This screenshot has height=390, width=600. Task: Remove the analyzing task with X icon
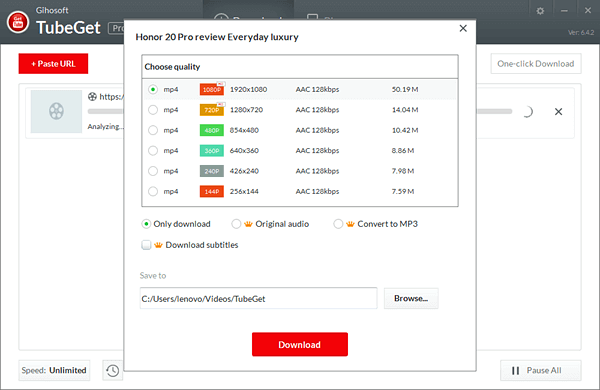558,111
